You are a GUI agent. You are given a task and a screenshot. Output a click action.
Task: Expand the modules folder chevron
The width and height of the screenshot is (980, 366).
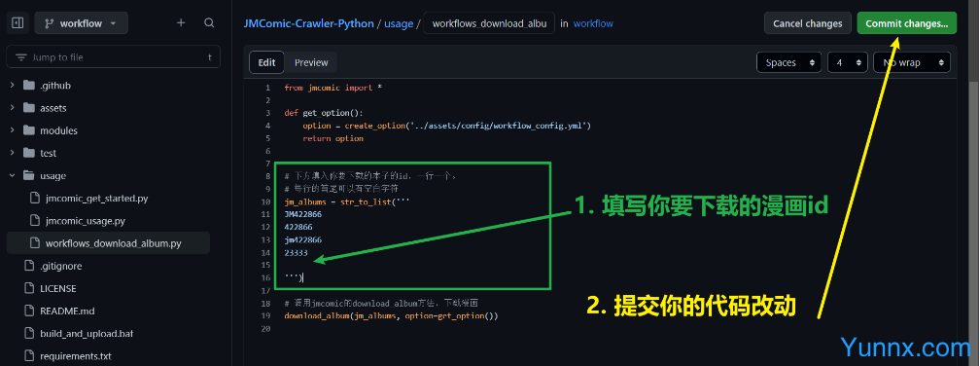tap(12, 130)
